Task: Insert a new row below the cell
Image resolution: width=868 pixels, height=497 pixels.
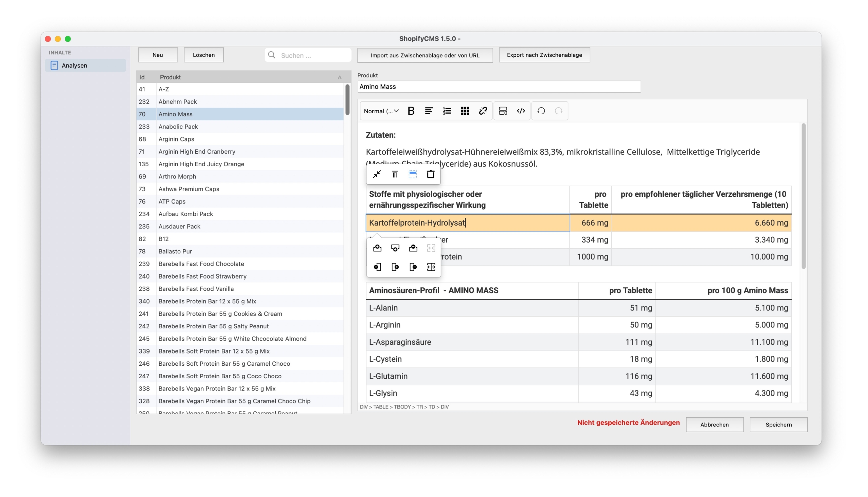Action: 395,248
